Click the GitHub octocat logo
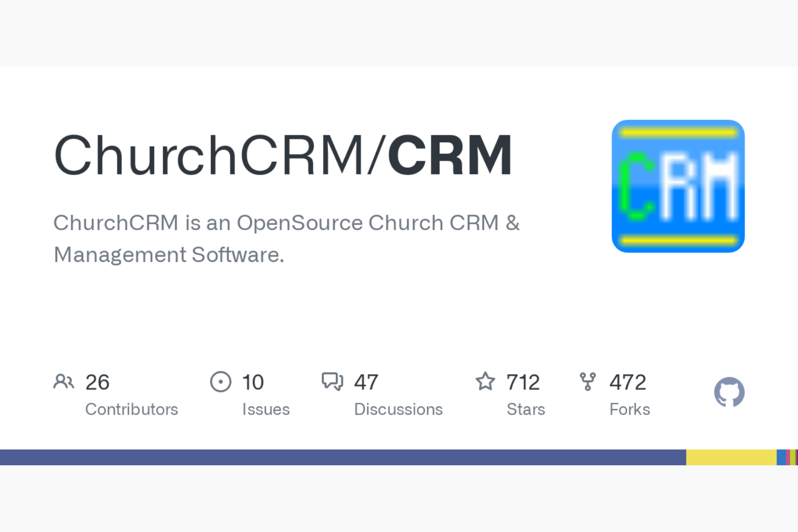This screenshot has height=532, width=798. pyautogui.click(x=729, y=392)
